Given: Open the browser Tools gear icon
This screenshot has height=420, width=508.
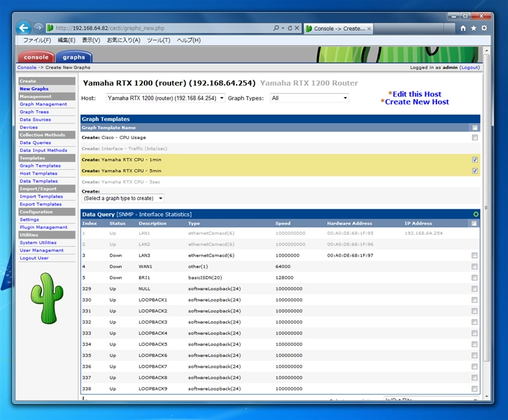Looking at the screenshot, I should click(484, 28).
